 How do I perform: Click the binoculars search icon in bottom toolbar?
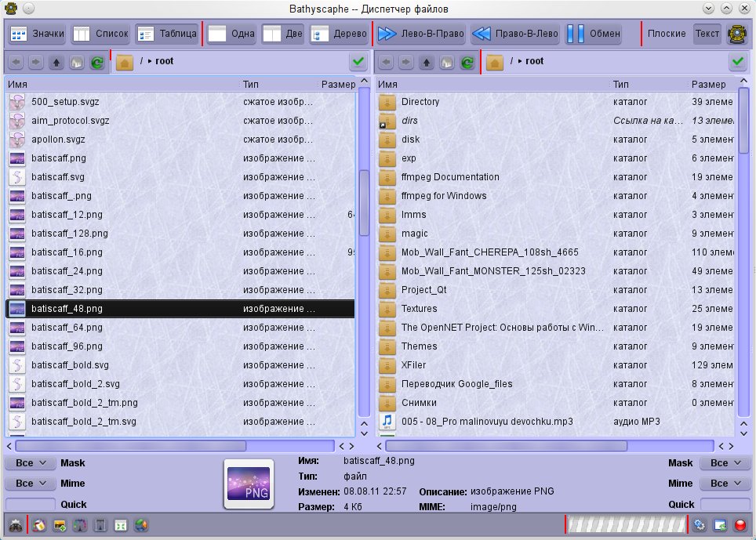point(16,525)
